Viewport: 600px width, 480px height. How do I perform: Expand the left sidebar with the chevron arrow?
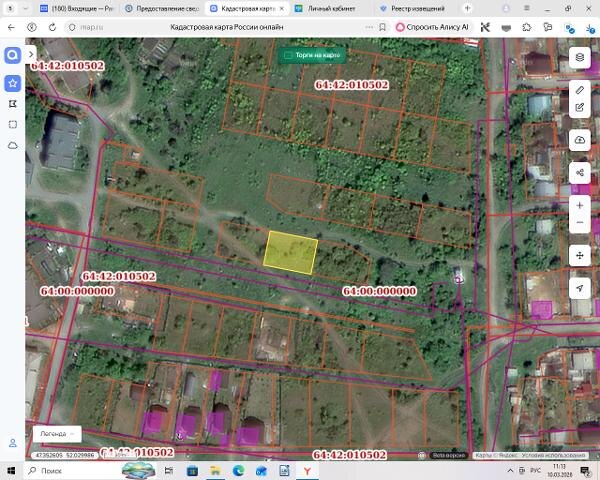pyautogui.click(x=31, y=54)
